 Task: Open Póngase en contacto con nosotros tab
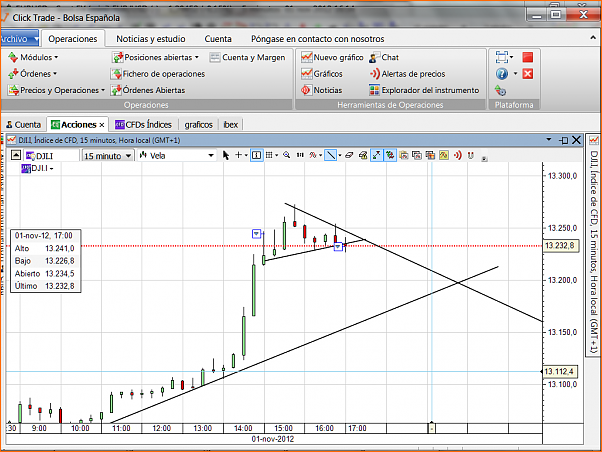(318, 39)
